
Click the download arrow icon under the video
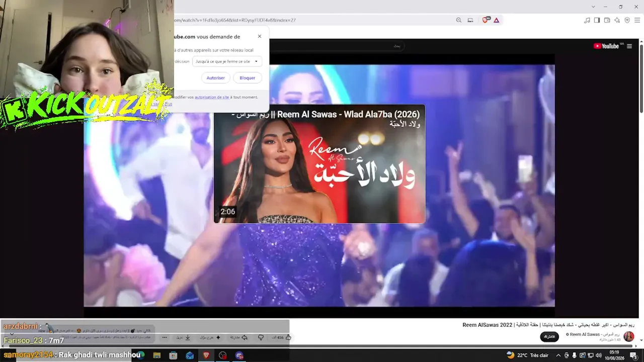pyautogui.click(x=188, y=337)
